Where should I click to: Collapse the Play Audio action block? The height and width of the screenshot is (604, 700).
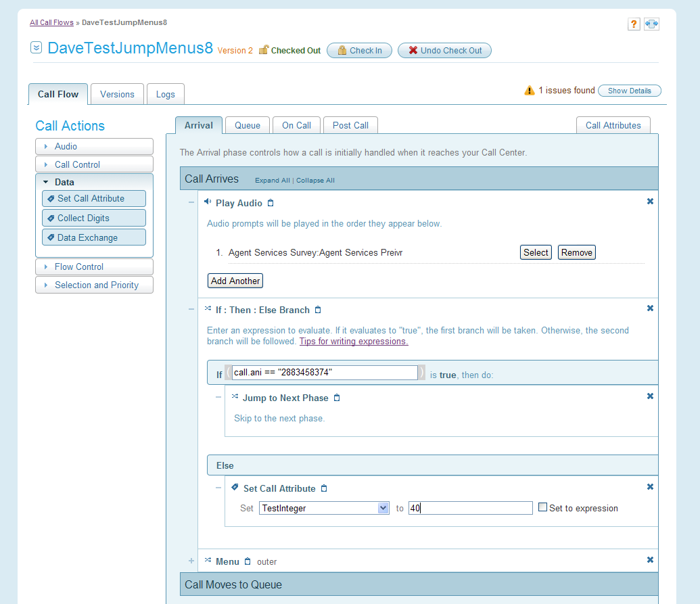pos(191,202)
